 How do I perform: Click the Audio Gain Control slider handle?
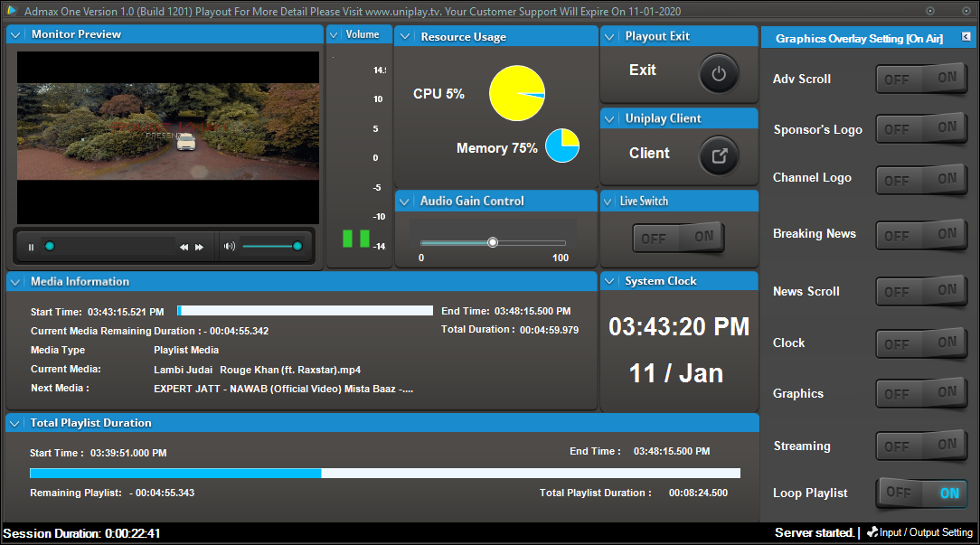(493, 242)
